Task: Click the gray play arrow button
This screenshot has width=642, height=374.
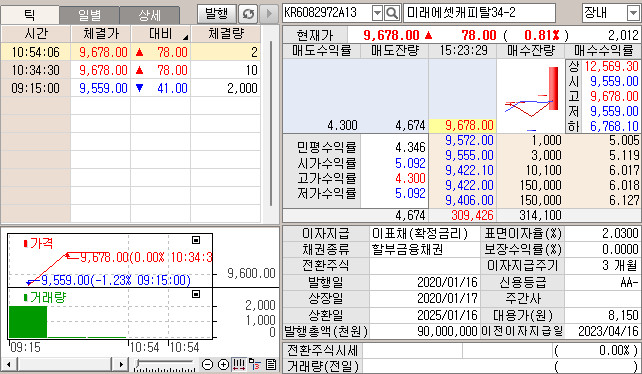Action: [x=269, y=14]
